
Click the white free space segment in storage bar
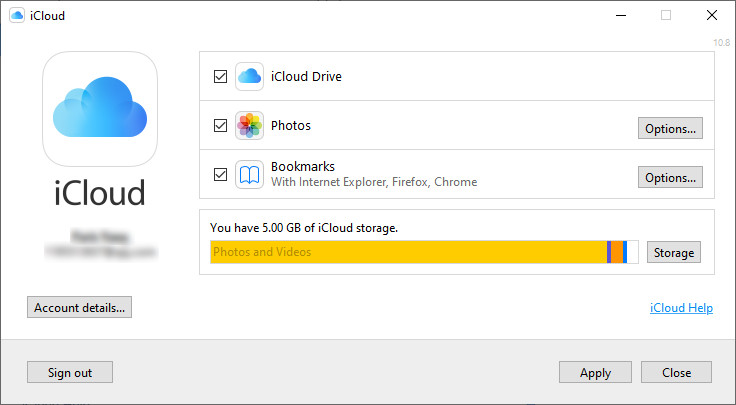tap(633, 252)
